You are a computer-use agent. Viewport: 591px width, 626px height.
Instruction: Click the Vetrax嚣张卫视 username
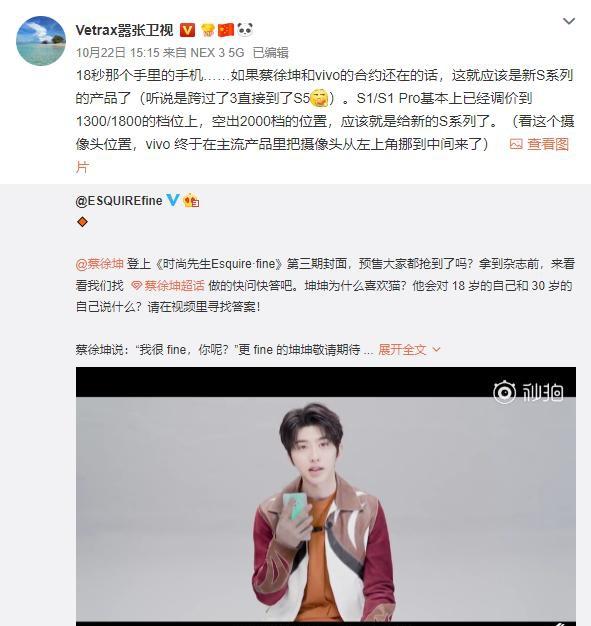point(124,30)
